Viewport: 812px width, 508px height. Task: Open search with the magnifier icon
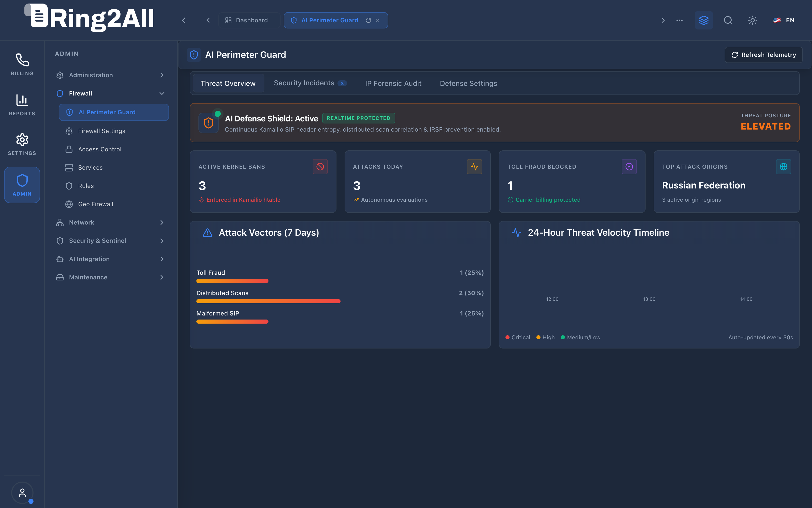728,20
